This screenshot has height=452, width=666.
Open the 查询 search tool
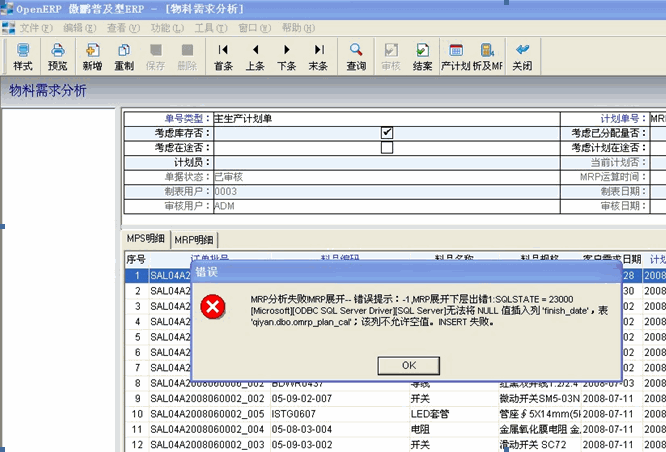click(x=356, y=56)
